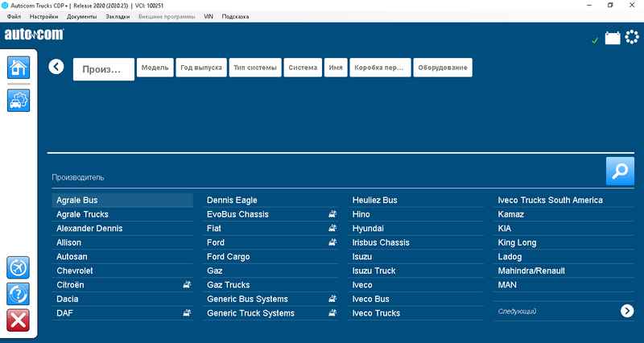Viewport: 644px width, 343px height.
Task: Open the vehicle settings icon in sidebar
Action: coord(19,100)
